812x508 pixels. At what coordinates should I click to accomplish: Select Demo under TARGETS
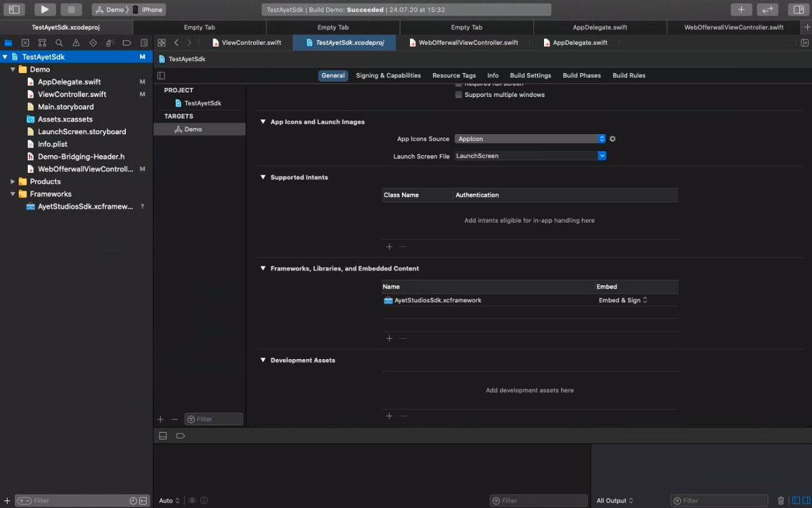click(x=199, y=129)
